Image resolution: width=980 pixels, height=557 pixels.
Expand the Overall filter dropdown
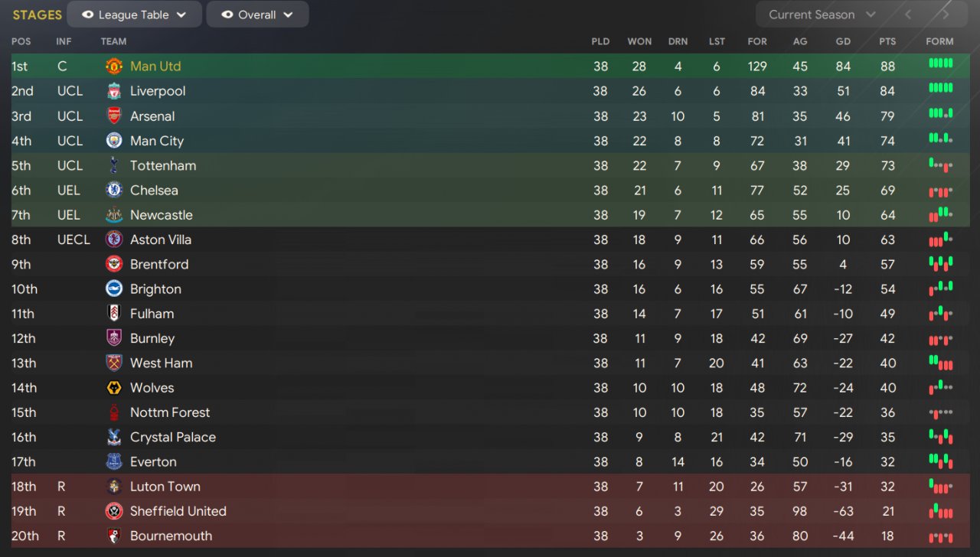(x=258, y=15)
